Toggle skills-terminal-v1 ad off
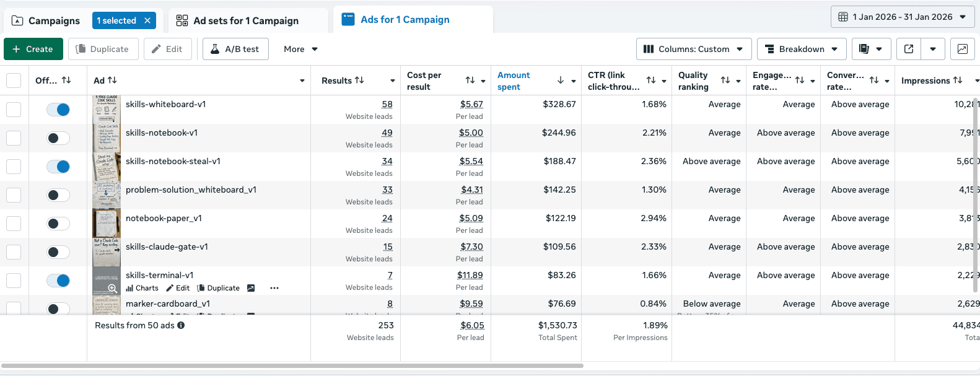Image resolution: width=980 pixels, height=376 pixels. 58,281
